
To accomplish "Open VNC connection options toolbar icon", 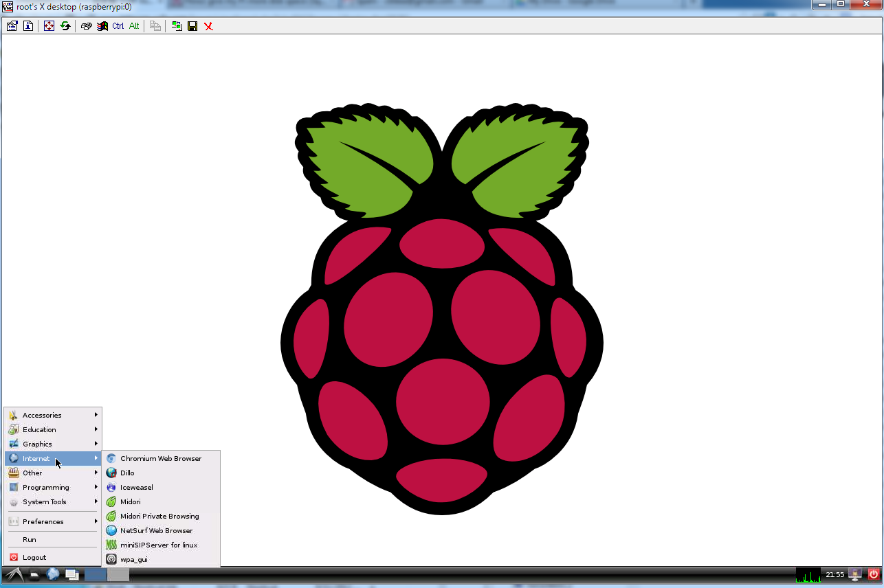I will pyautogui.click(x=12, y=26).
